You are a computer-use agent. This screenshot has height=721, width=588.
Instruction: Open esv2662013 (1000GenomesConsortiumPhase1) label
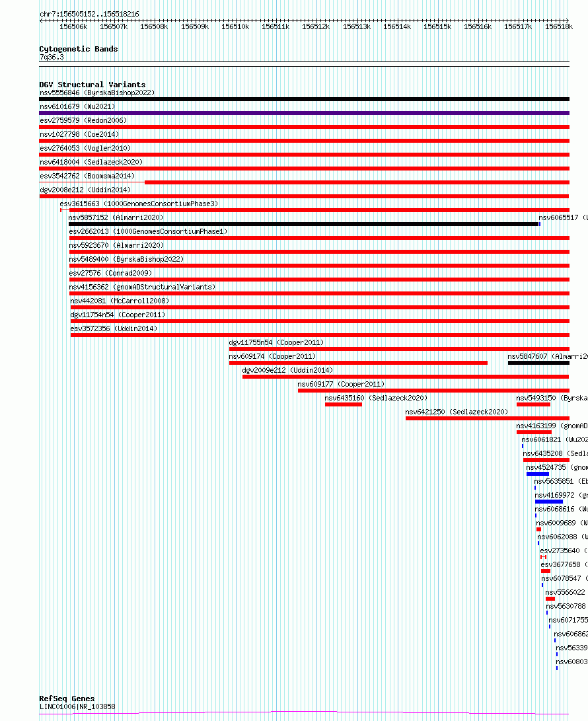pos(148,231)
